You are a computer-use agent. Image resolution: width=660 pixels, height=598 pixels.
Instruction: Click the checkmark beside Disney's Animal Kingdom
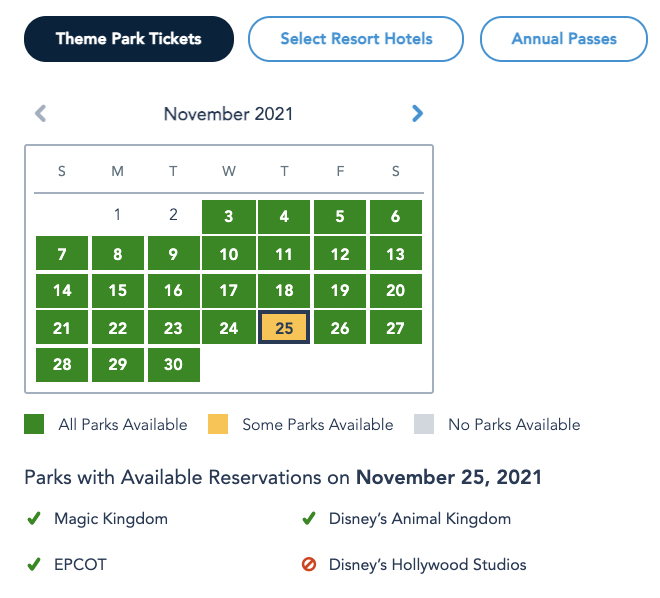tap(309, 518)
